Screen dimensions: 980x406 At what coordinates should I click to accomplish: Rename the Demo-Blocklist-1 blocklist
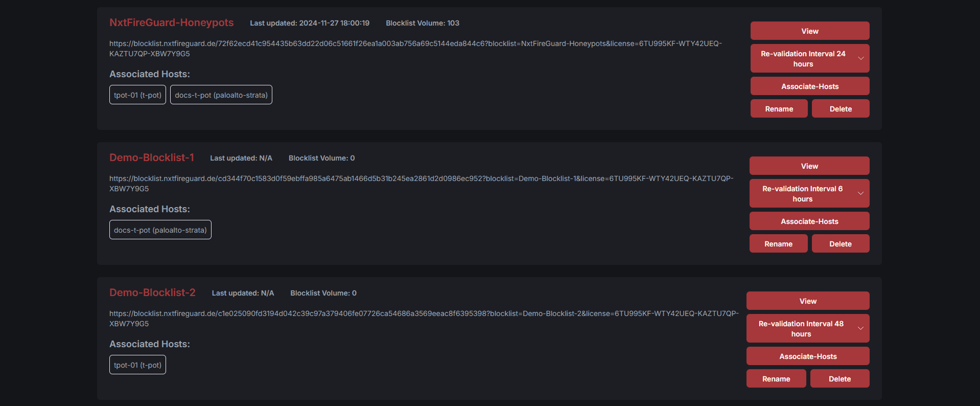coord(778,243)
